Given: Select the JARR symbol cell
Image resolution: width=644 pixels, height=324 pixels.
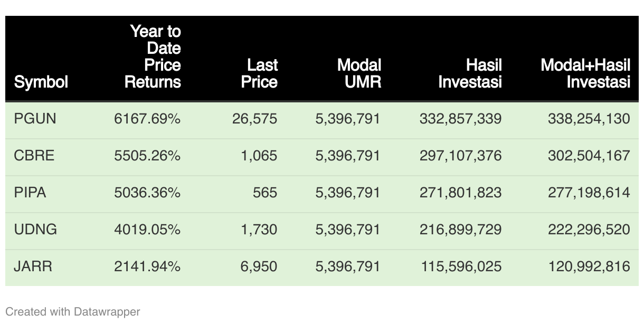Looking at the screenshot, I should click(x=33, y=266).
